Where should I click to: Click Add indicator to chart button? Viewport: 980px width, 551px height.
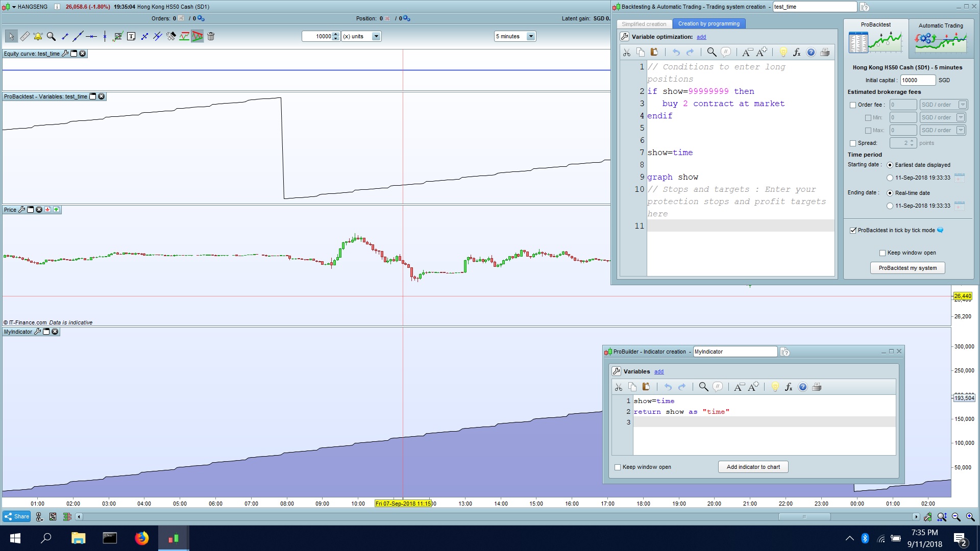click(753, 467)
